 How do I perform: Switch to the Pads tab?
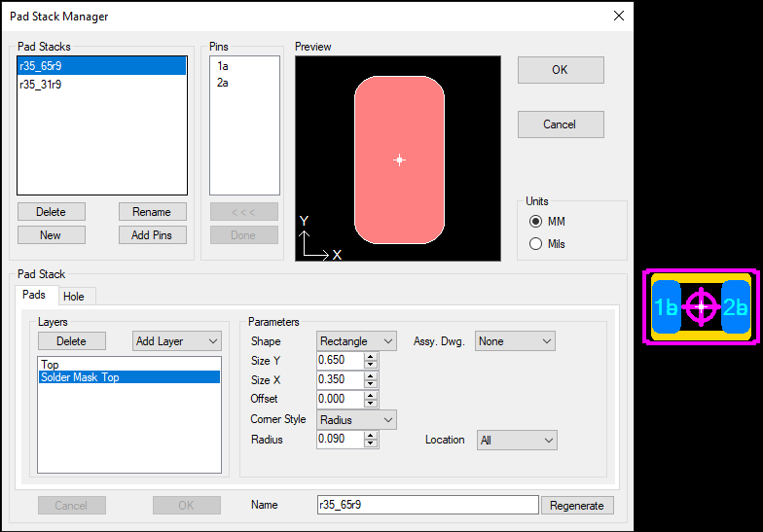[x=34, y=295]
